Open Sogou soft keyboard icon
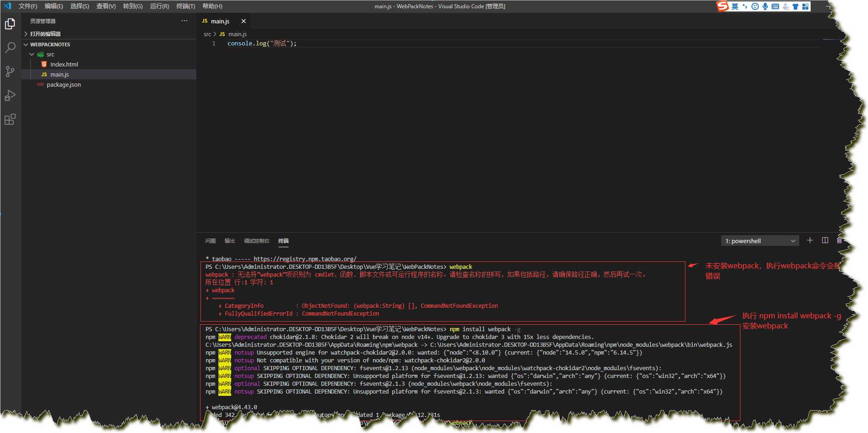Screen dimensions: 868x433 [775, 6]
